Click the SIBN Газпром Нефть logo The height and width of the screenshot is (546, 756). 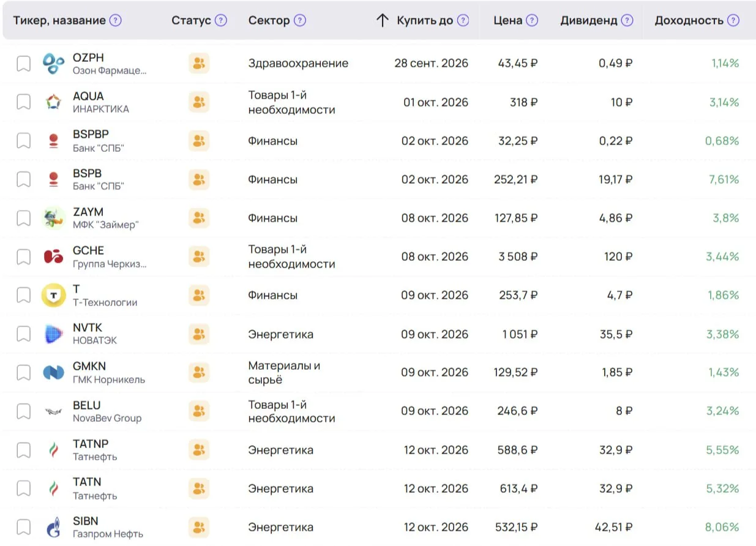53,528
